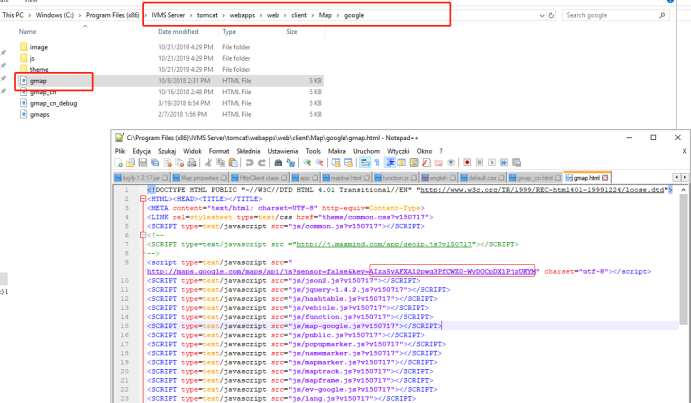This screenshot has height=403, width=691.
Task: Click the maxmind.com geoip.js URL on line 7
Action: pyautogui.click(x=386, y=244)
